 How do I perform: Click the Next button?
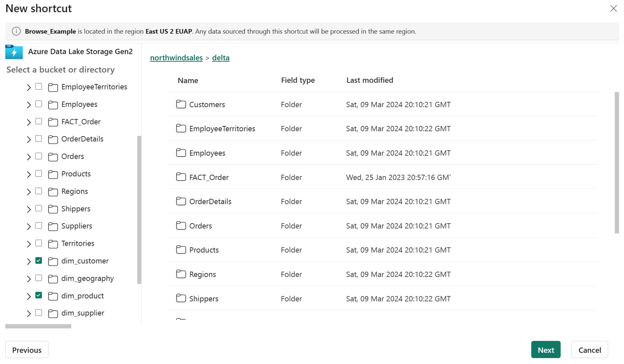coord(545,350)
